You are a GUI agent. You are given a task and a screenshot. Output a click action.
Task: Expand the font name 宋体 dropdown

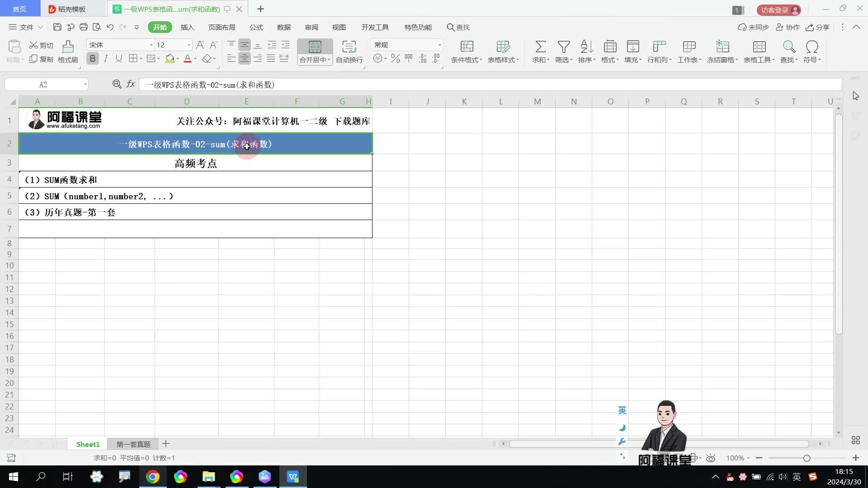[x=151, y=45]
